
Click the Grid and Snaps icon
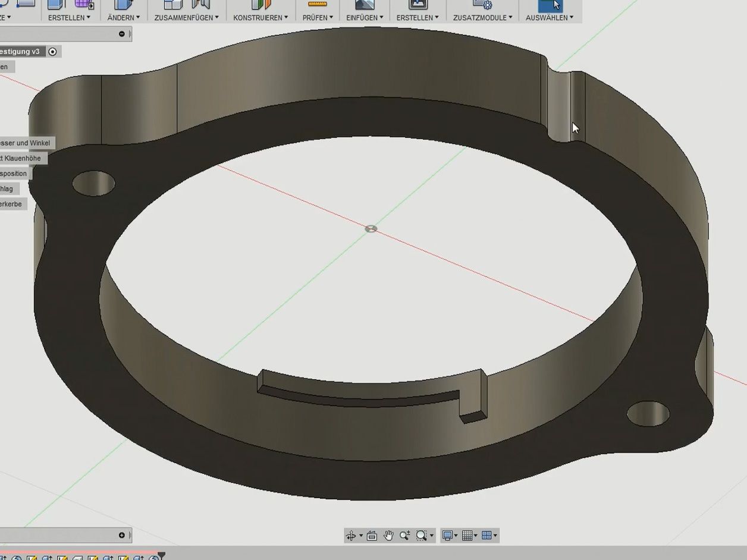[467, 536]
